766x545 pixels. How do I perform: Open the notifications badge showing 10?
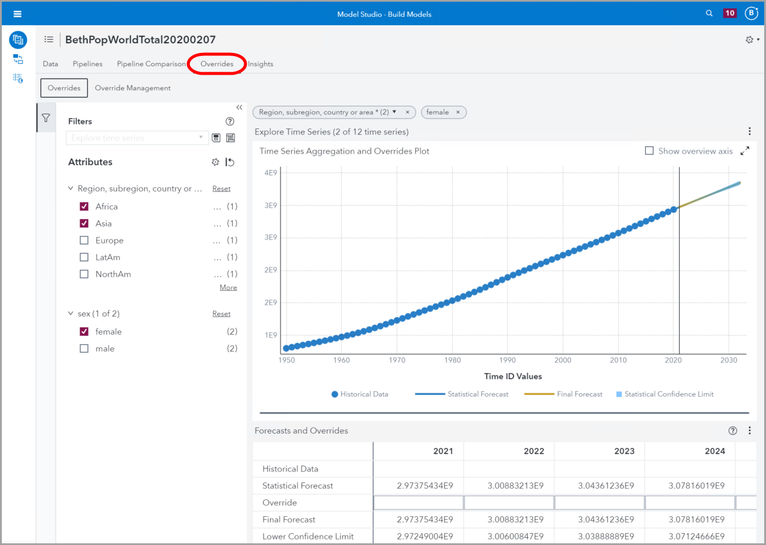click(x=730, y=13)
